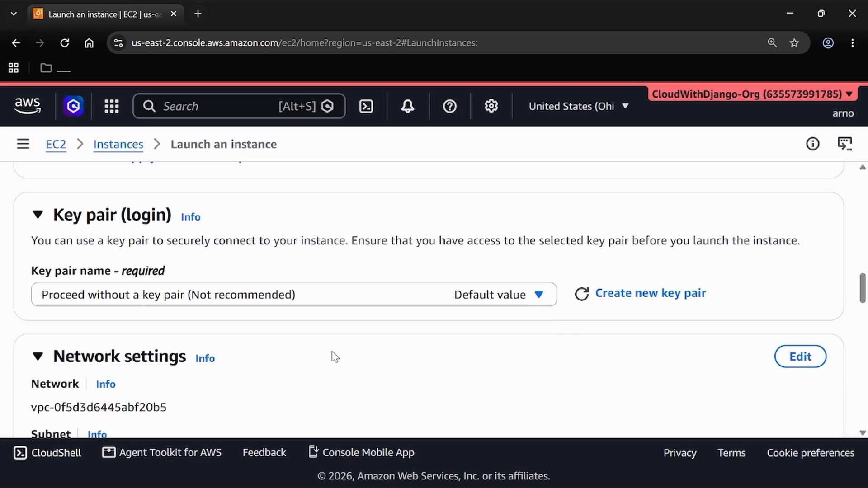868x488 pixels.
Task: Open the settings gear in AWS header
Action: (491, 106)
